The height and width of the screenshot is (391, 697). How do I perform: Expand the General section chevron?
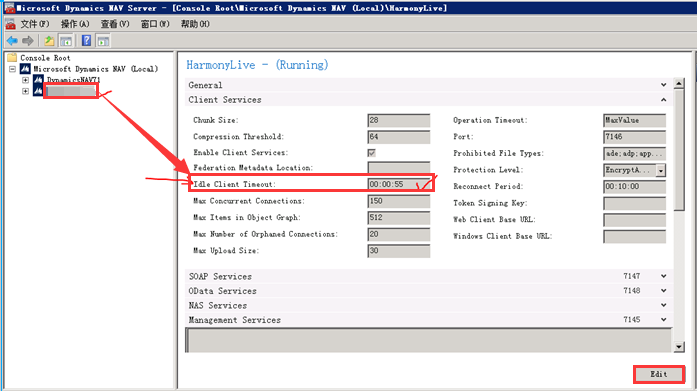tap(664, 85)
